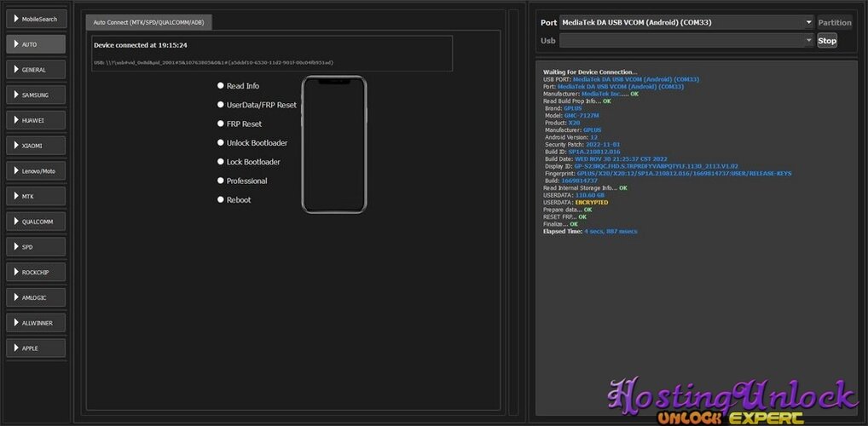Click the Partition button
The width and height of the screenshot is (868, 426).
[x=834, y=23]
